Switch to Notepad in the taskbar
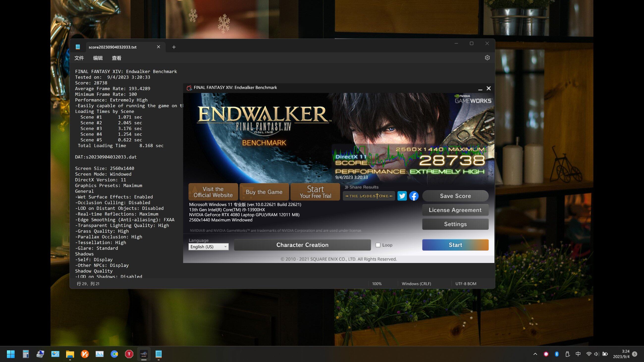Screen dimensions: 644x362 [159, 354]
